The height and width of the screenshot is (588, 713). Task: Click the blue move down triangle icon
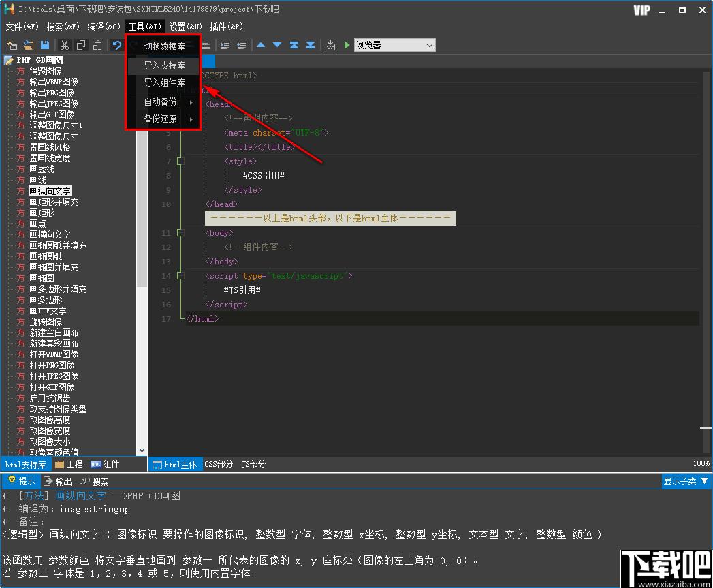277,45
